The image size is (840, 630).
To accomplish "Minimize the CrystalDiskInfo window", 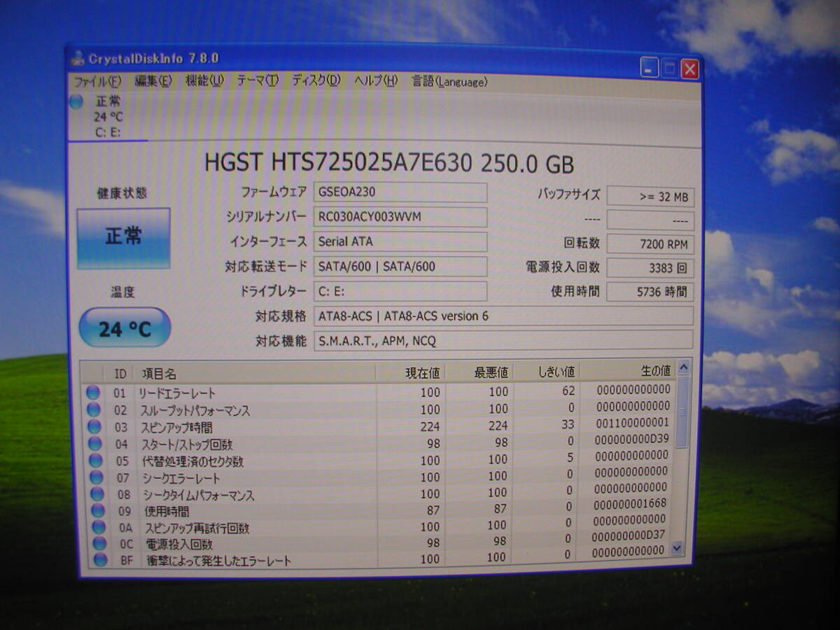I will click(650, 68).
